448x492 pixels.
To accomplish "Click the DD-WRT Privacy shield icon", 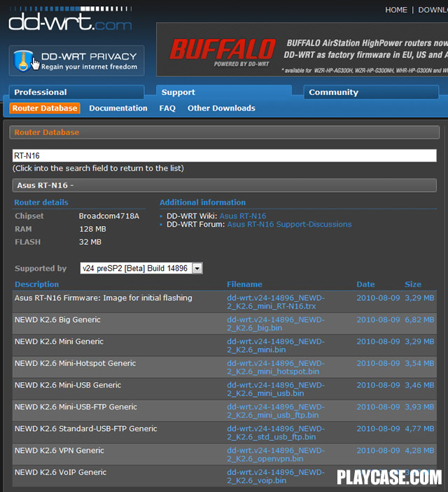I will pyautogui.click(x=23, y=61).
